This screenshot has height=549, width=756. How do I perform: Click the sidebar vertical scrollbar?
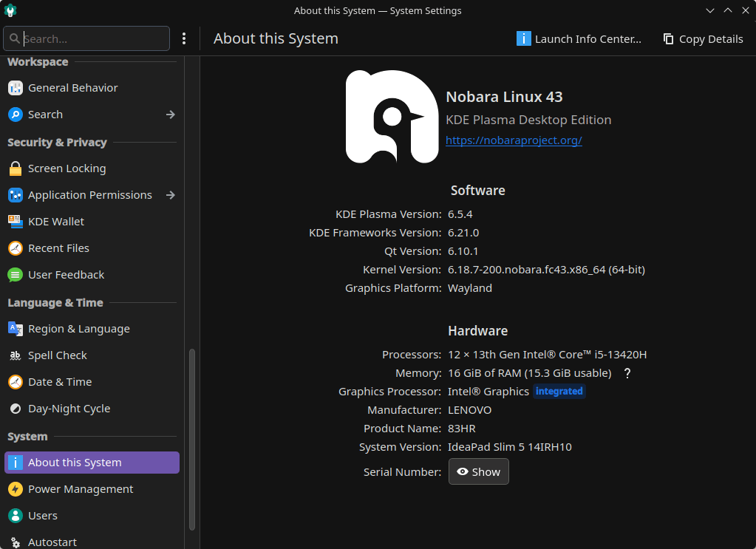tap(192, 438)
